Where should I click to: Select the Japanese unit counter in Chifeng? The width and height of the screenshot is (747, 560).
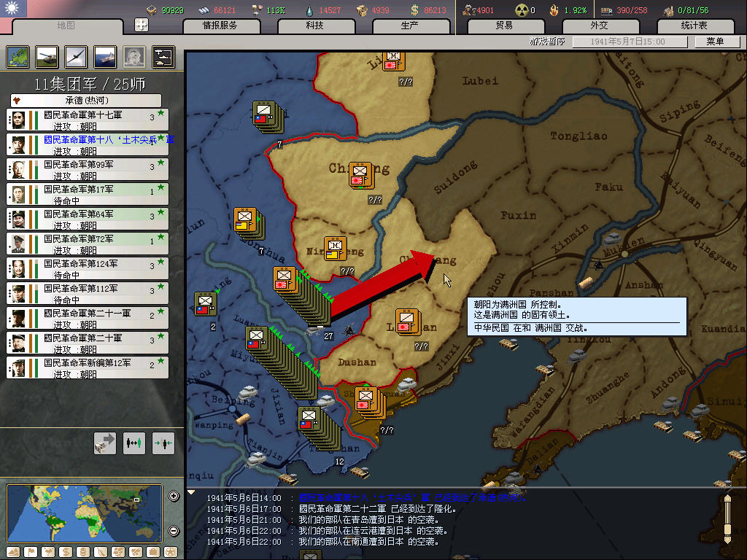[361, 175]
